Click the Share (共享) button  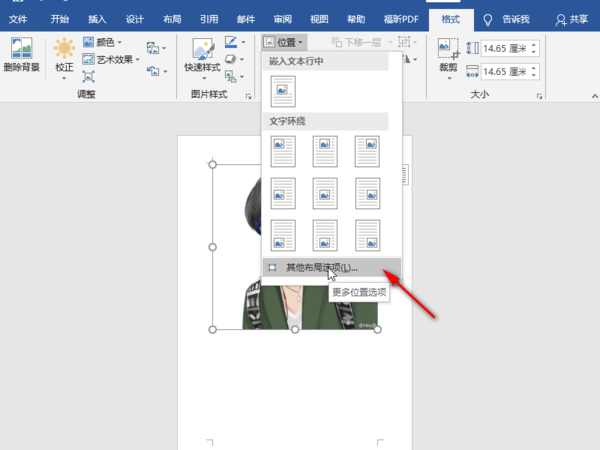(572, 19)
